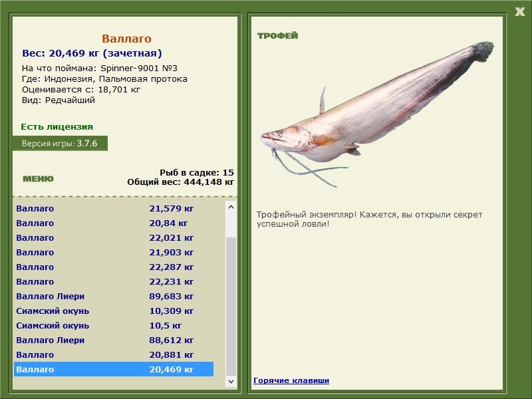Click the На что поймана: Spinner-9001 line

click(99, 68)
